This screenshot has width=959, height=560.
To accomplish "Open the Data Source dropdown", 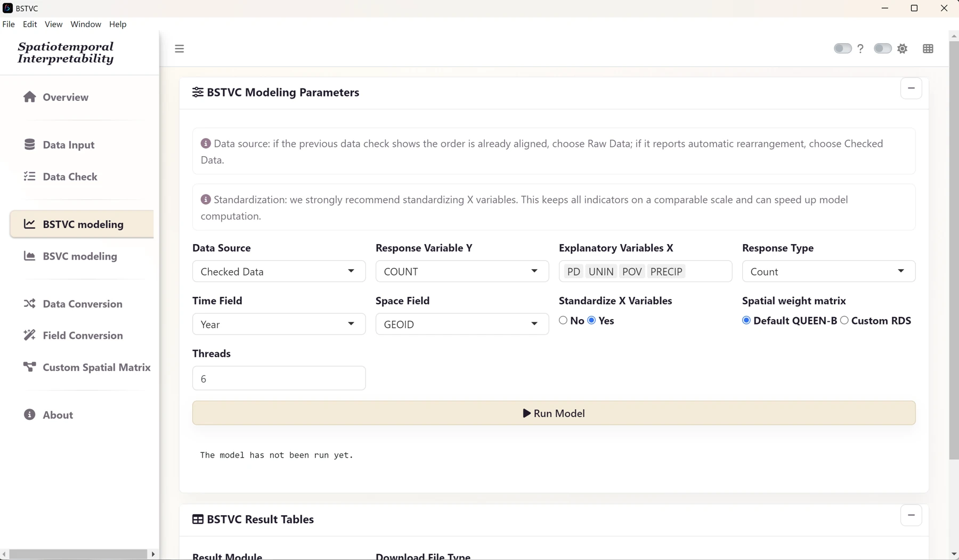I will point(279,271).
